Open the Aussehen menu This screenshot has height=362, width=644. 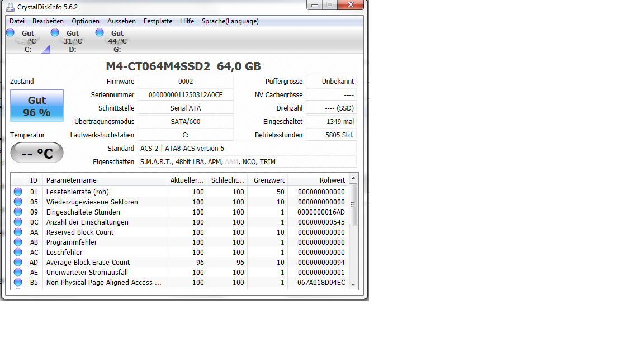121,21
